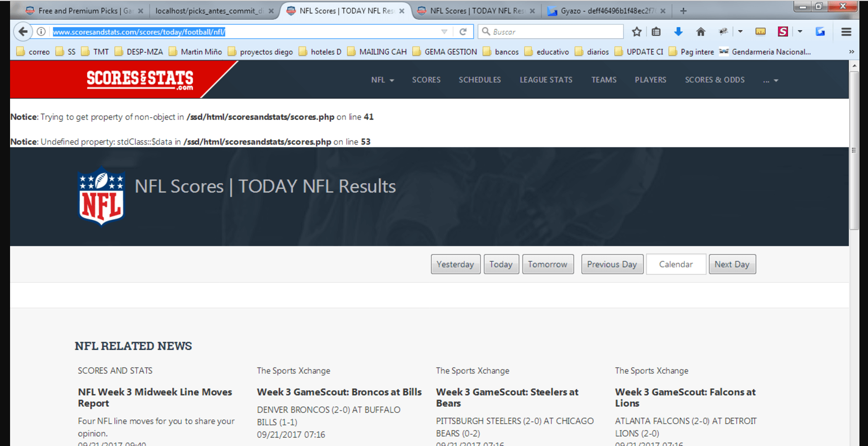The width and height of the screenshot is (868, 446).
Task: Open the 'bancos' bookmarks folder
Action: [x=501, y=52]
